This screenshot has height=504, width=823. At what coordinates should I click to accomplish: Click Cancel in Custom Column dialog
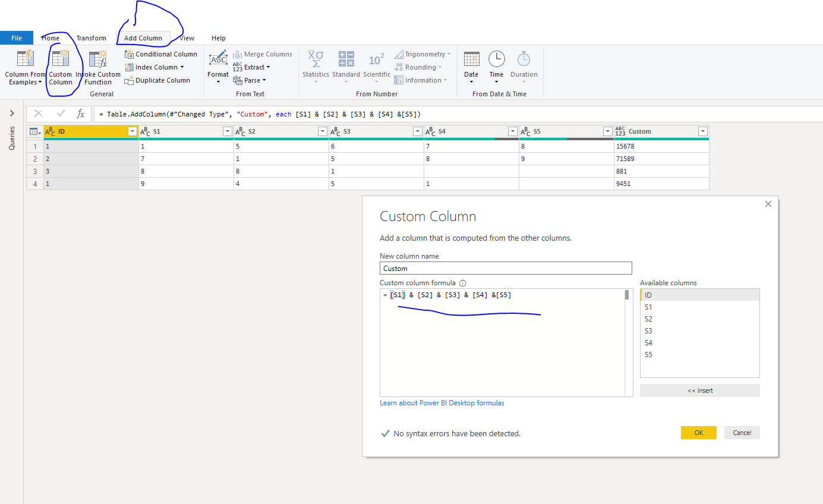pyautogui.click(x=742, y=433)
